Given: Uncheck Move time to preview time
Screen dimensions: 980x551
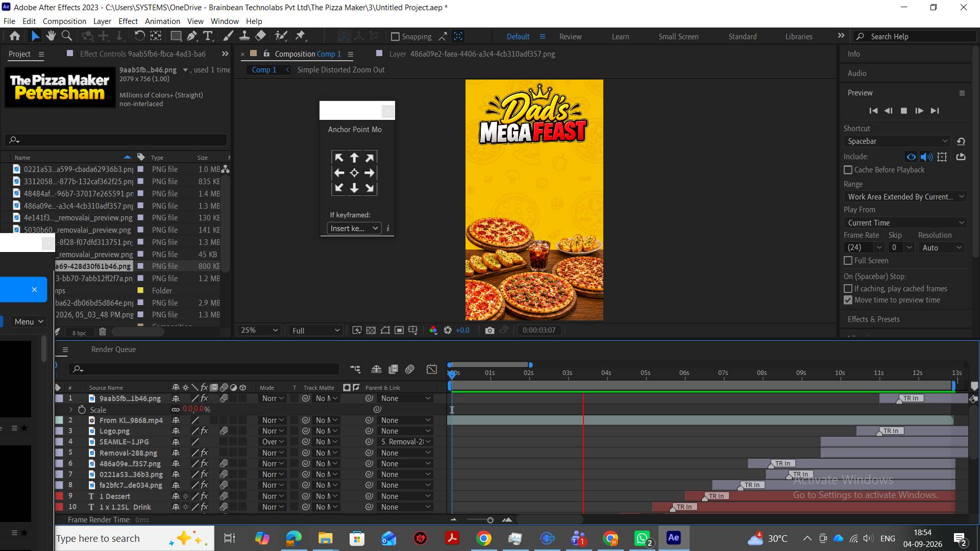Looking at the screenshot, I should (848, 300).
